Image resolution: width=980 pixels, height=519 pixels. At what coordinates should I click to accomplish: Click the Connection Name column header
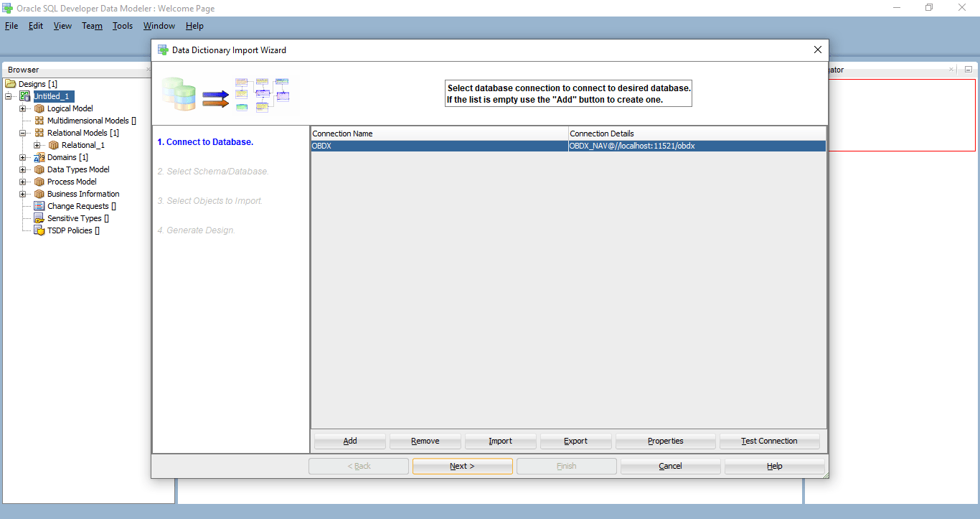[439, 134]
